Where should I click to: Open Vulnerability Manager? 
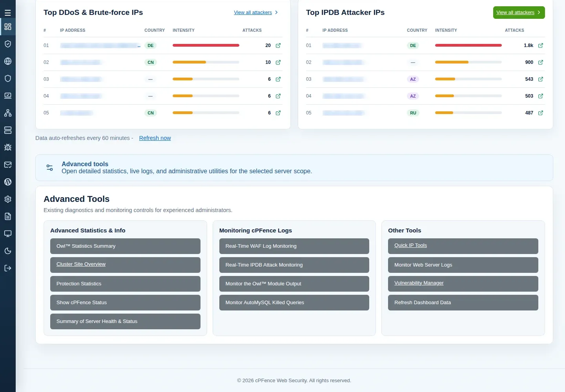[x=463, y=284]
